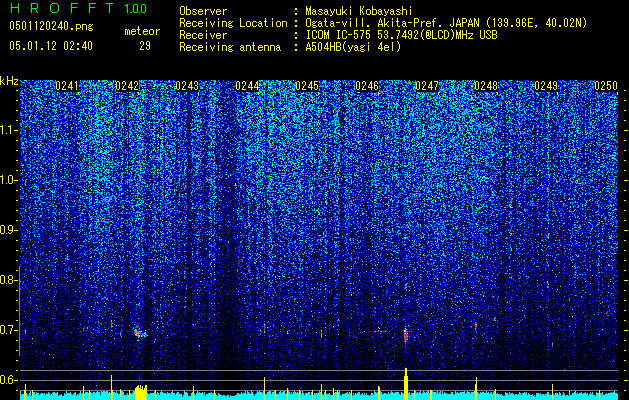Click the Receiving antenna label
This screenshot has width=629, height=400.
click(x=230, y=47)
